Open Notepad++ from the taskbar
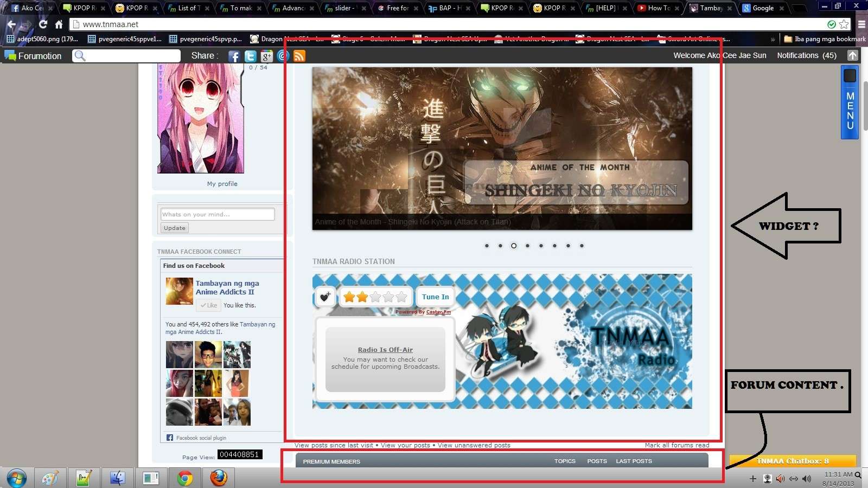The image size is (868, 488). pyautogui.click(x=84, y=478)
